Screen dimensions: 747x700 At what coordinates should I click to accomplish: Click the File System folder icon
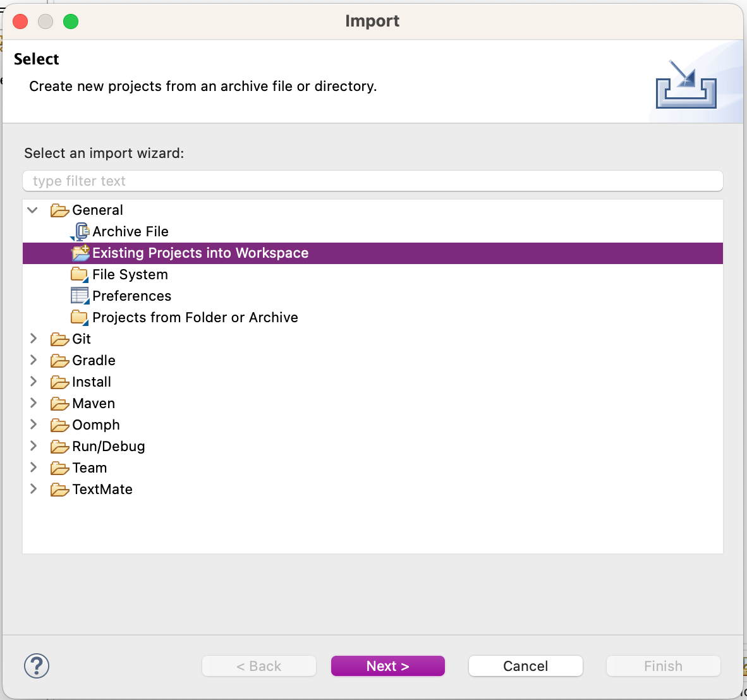[x=80, y=275]
